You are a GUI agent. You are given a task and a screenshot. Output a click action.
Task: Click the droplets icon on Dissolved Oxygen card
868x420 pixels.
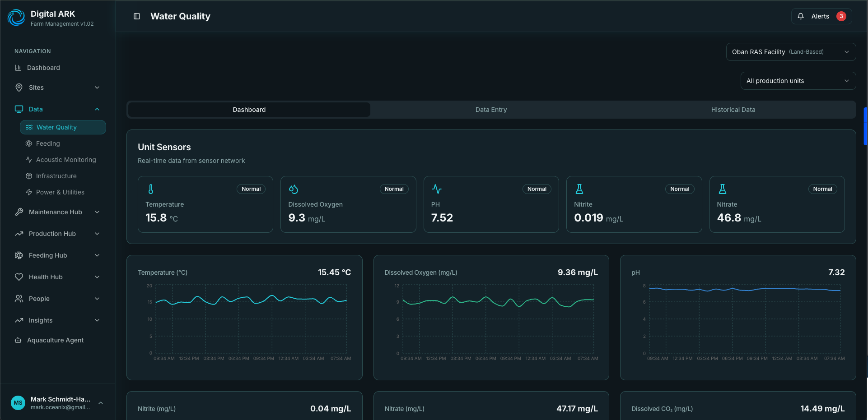click(294, 189)
